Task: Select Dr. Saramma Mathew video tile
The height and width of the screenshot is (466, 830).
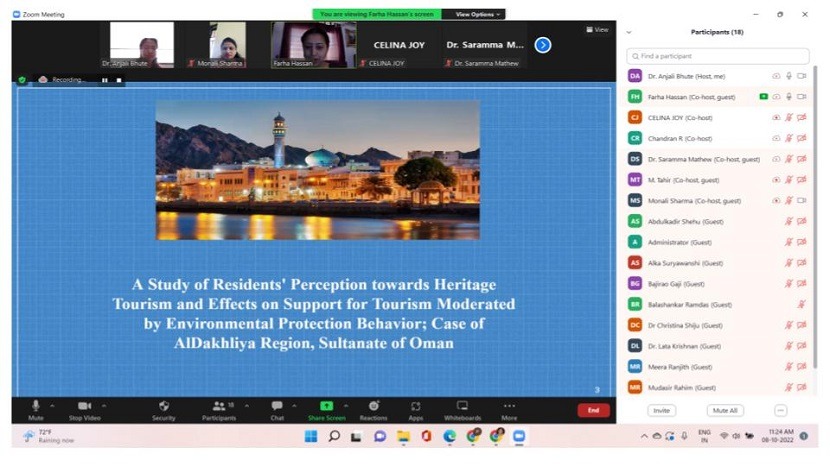Action: click(485, 45)
